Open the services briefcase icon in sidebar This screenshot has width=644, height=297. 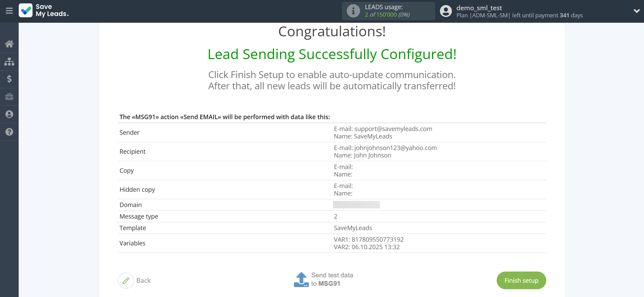9,97
